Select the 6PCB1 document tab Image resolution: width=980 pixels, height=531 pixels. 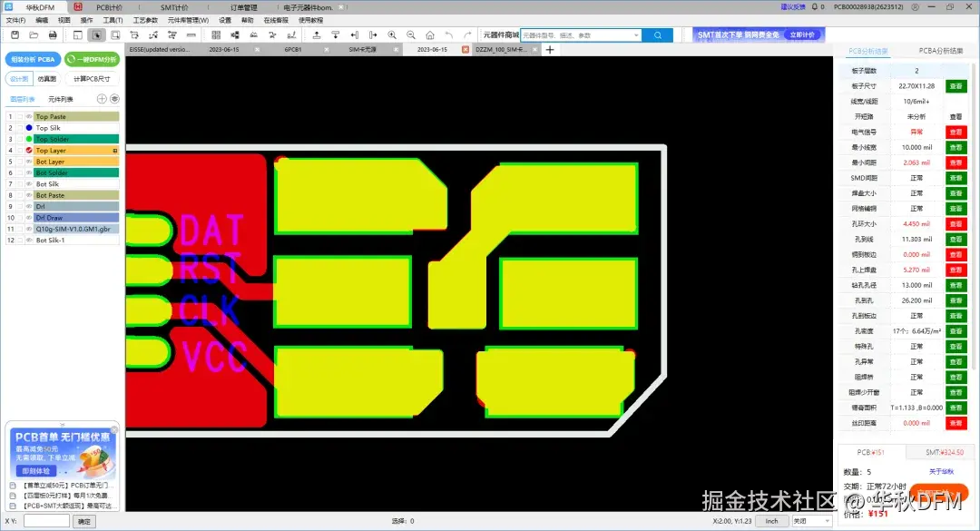pos(293,49)
